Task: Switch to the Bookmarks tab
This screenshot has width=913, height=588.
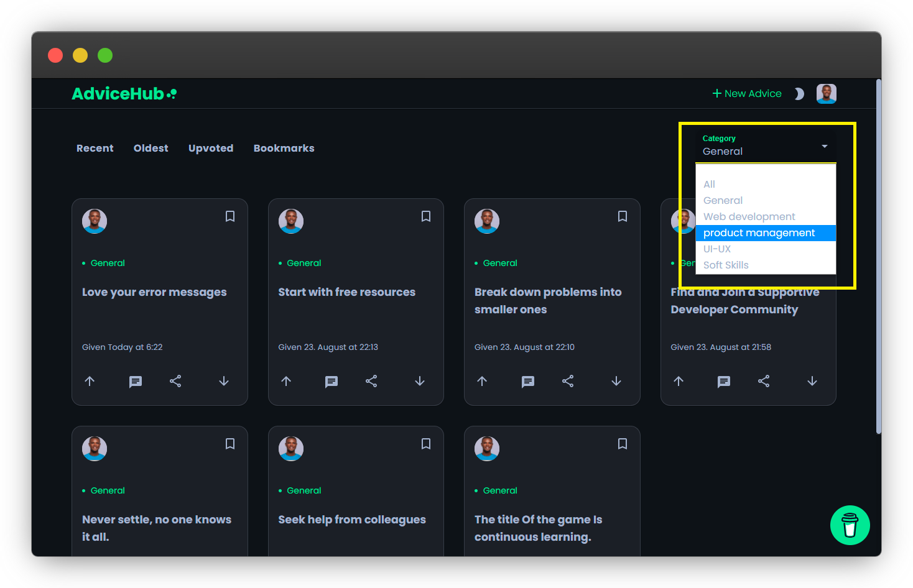Action: 284,148
